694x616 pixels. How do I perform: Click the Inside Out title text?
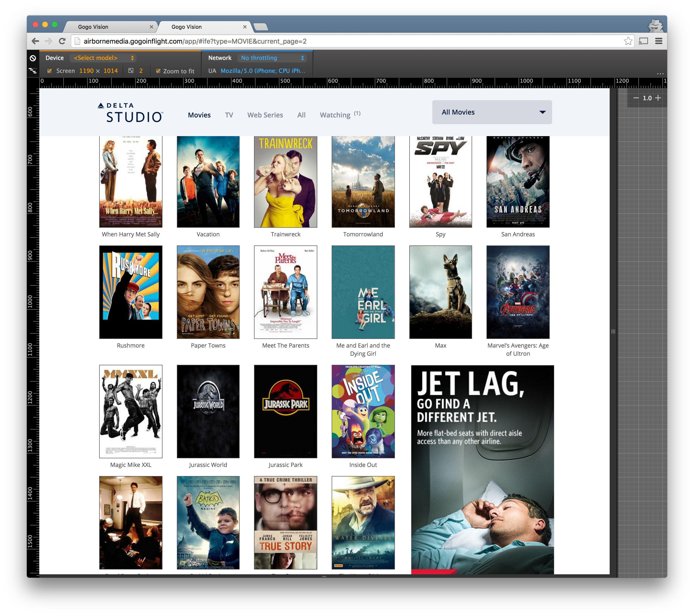[363, 465]
